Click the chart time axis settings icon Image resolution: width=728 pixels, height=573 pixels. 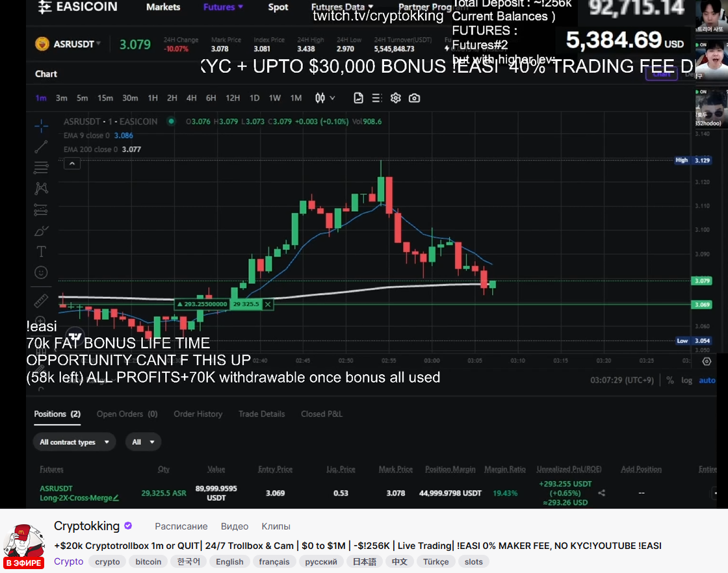tap(707, 361)
